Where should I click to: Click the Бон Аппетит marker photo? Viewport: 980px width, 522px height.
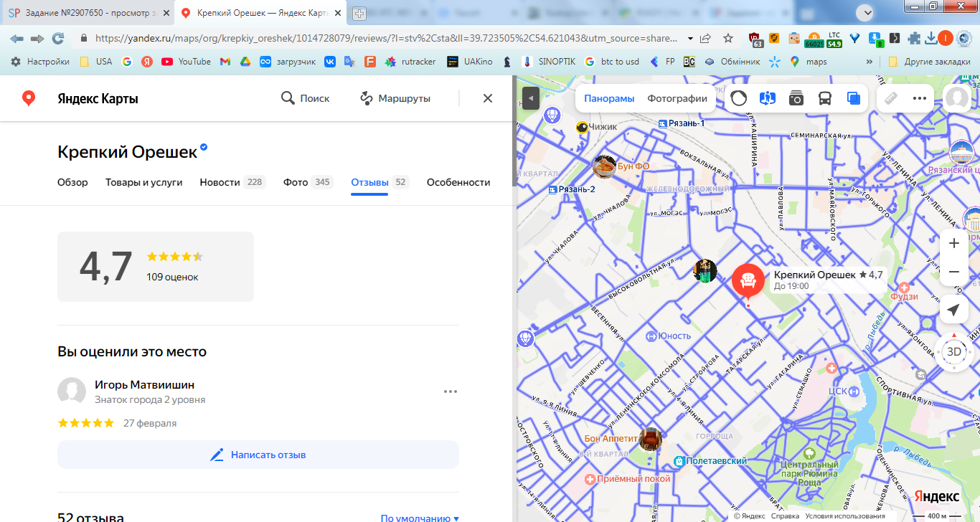(x=650, y=439)
